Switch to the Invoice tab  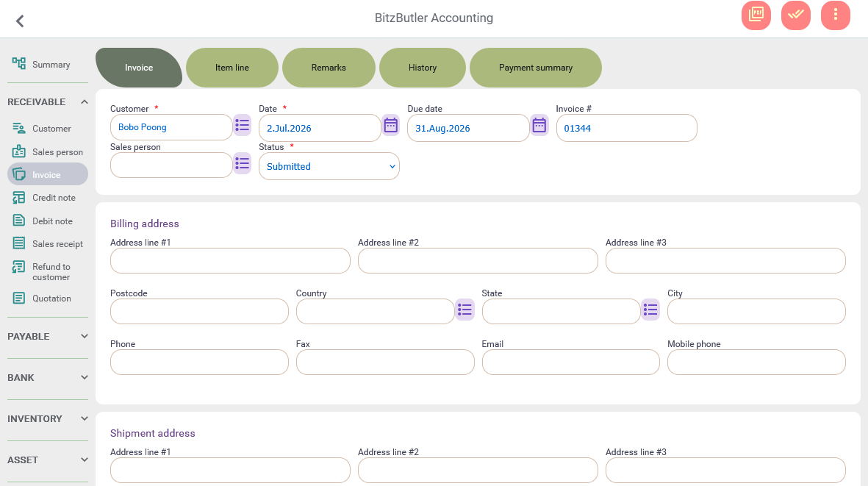pos(139,68)
